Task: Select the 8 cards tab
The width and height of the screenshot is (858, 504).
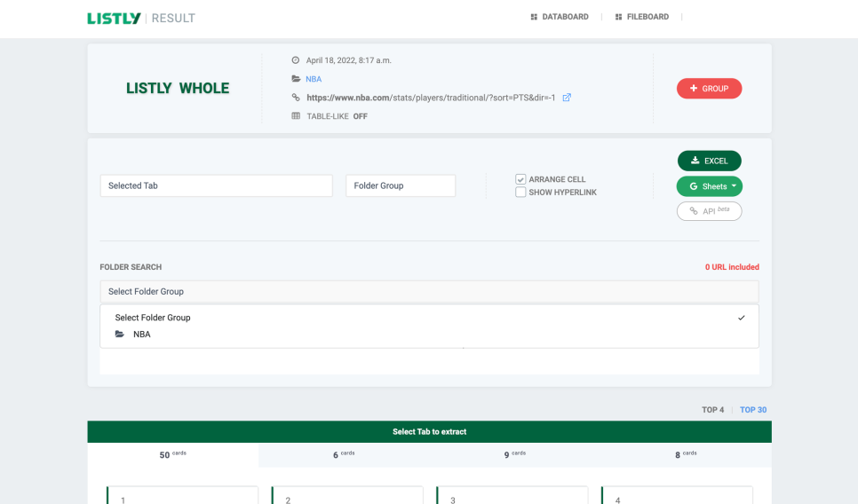Action: click(687, 455)
